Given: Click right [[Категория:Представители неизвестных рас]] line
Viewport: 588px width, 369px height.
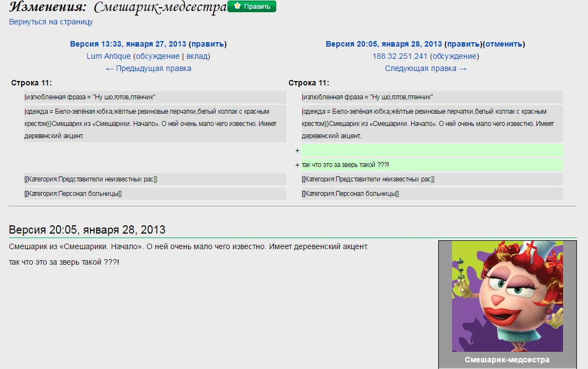Looking at the screenshot, I should click(x=432, y=179).
